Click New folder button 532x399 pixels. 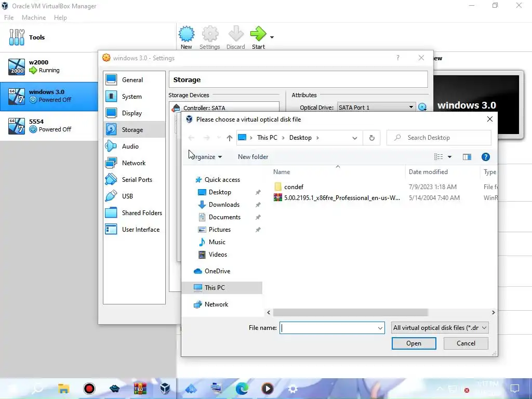tap(253, 157)
